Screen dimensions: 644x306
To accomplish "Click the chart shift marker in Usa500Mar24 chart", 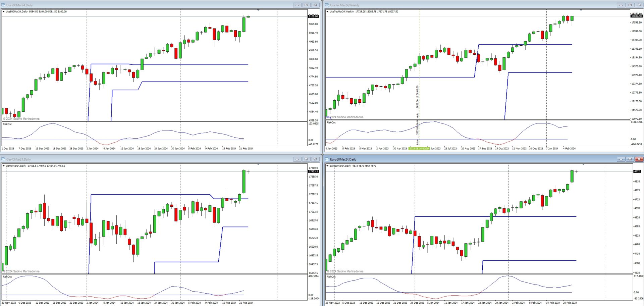I will (258, 10).
